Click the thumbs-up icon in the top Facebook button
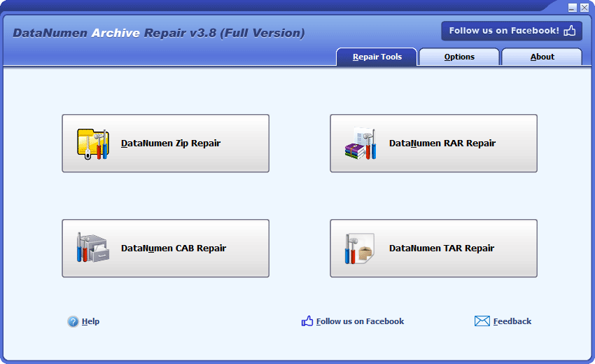This screenshot has height=364, width=595. pos(570,31)
